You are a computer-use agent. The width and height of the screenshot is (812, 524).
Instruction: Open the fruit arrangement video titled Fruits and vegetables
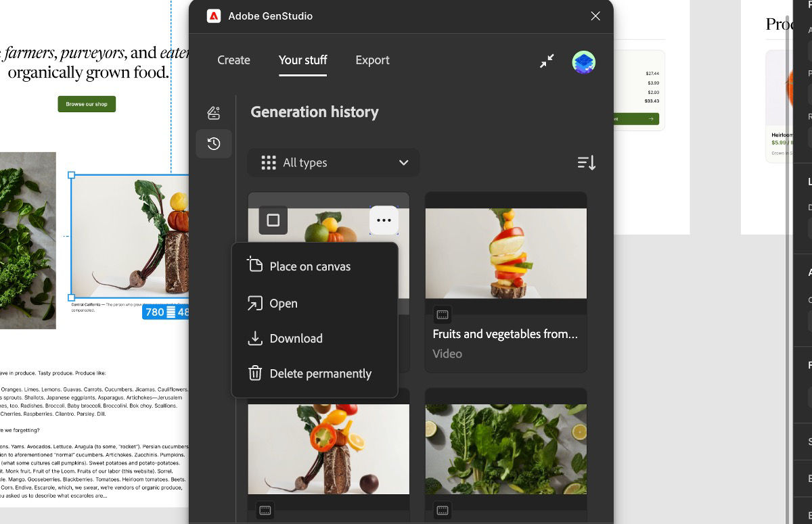pyautogui.click(x=505, y=253)
